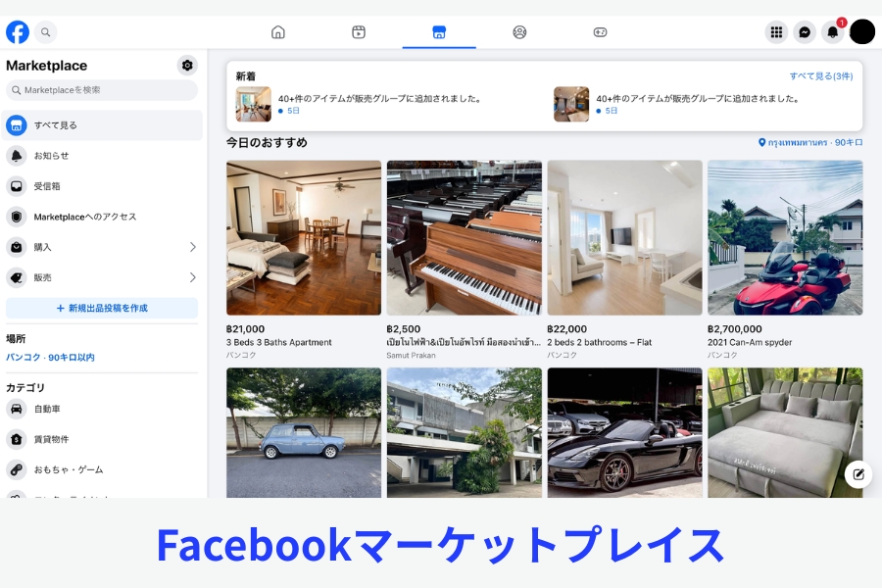Click ฿21,000 price text

245,329
